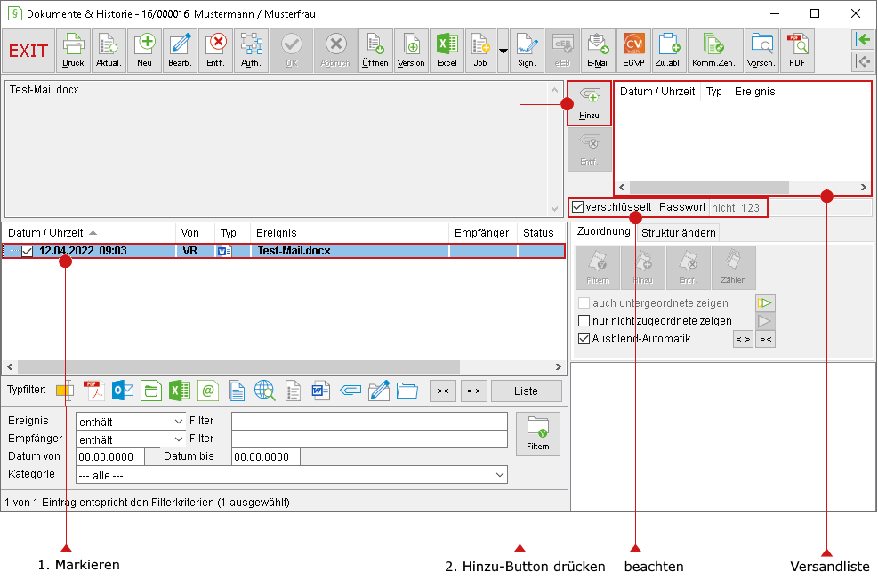Click the Typfilter < > expand button
This screenshot has width=878, height=588.
(x=474, y=391)
